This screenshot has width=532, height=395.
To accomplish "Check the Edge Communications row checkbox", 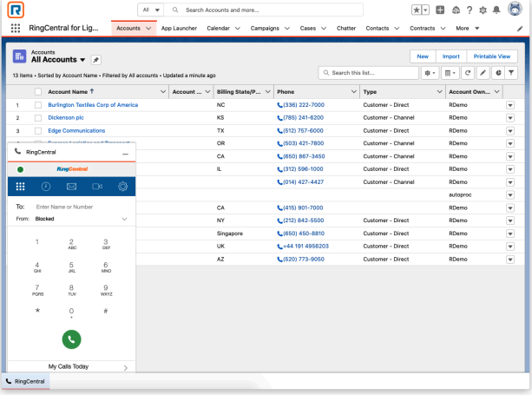I will point(38,131).
